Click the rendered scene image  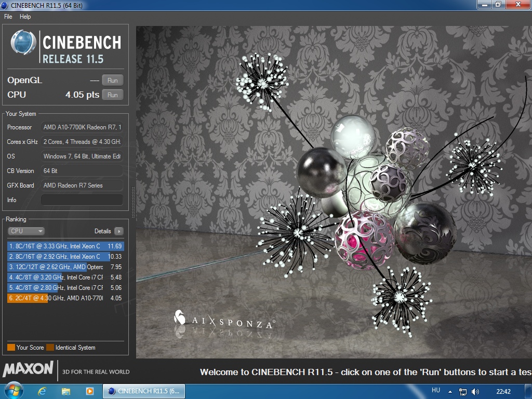tap(334, 192)
